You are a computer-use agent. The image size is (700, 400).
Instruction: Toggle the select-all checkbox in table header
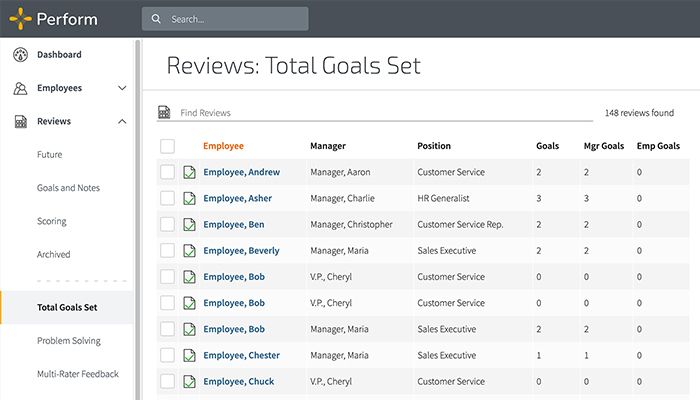tap(167, 146)
